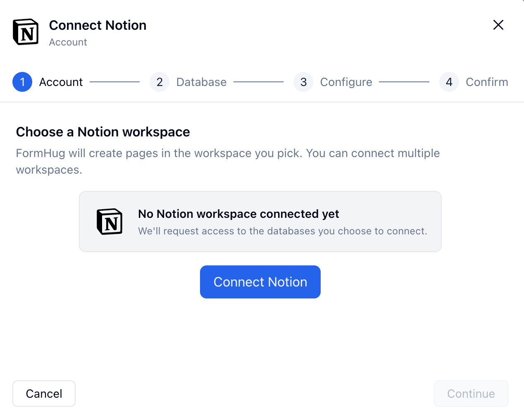Click 'No Notion workspace connected yet' text
Viewport: 524px width, 420px height.
(238, 214)
